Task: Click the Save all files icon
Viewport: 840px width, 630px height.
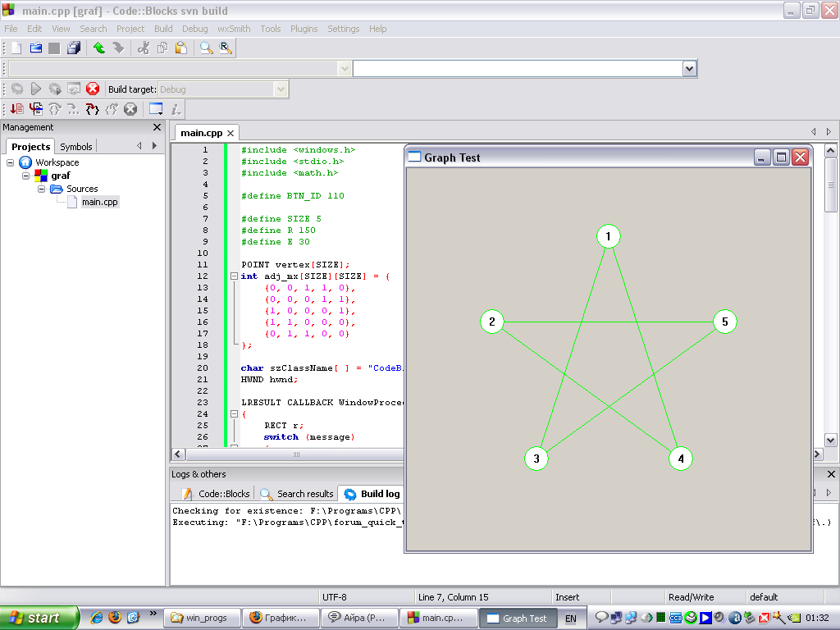Action: point(74,48)
